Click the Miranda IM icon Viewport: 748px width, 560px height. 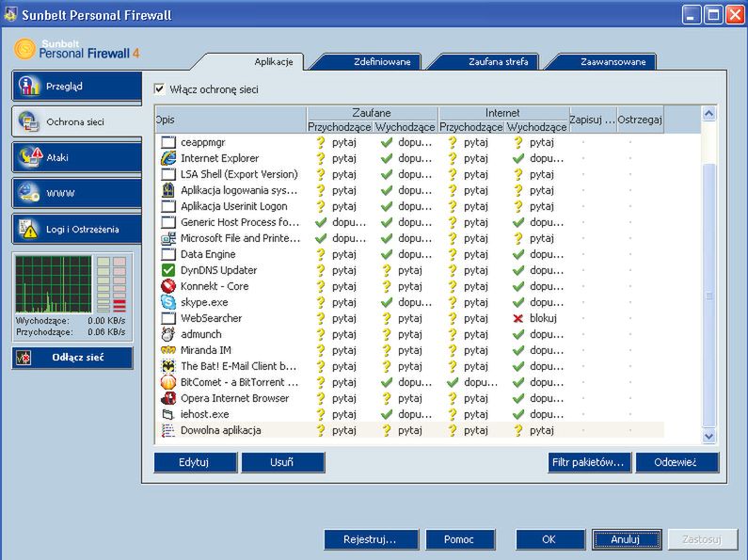coord(168,350)
